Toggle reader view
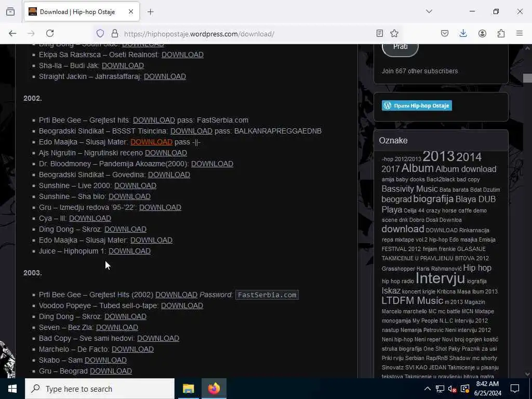 pyautogui.click(x=380, y=33)
